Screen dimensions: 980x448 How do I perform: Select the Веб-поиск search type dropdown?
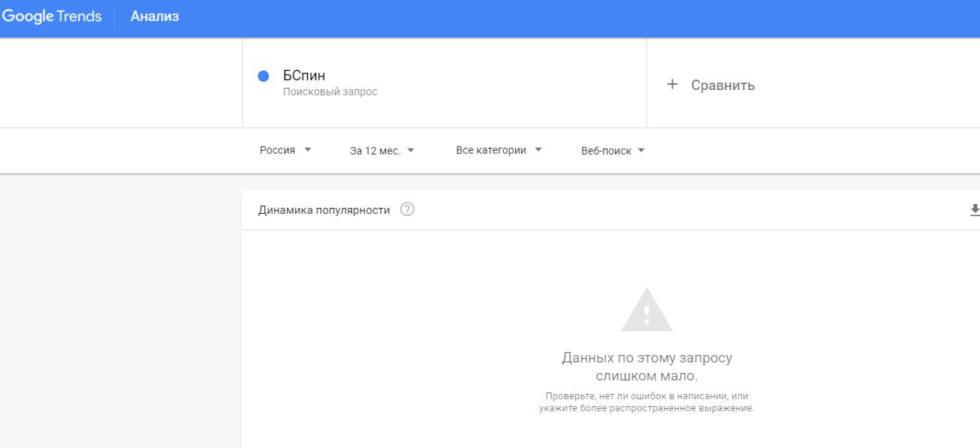(607, 150)
